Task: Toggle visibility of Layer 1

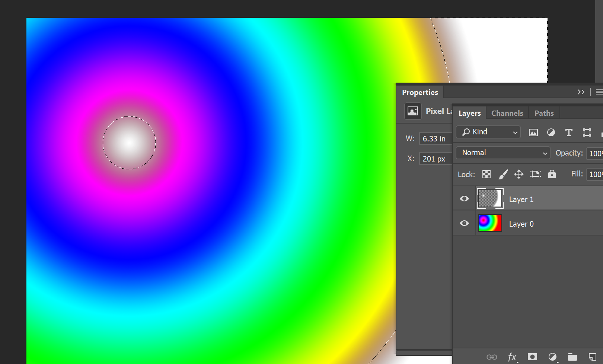Action: click(464, 199)
